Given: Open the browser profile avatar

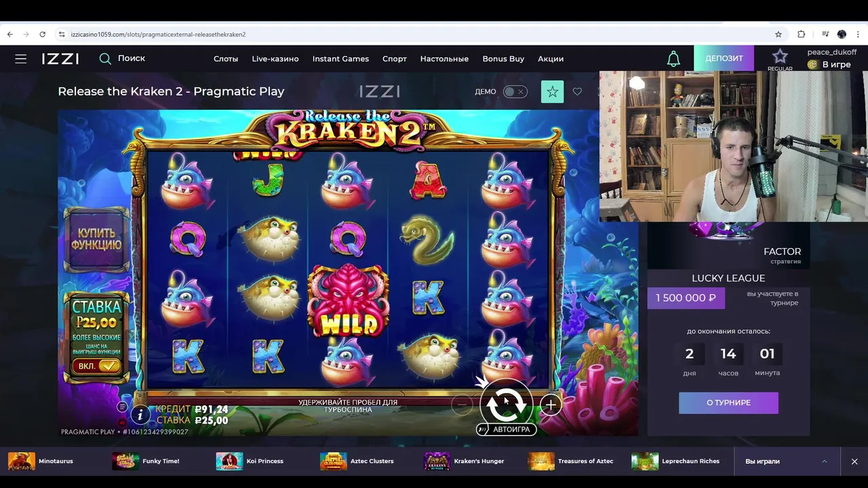Looking at the screenshot, I should point(842,34).
